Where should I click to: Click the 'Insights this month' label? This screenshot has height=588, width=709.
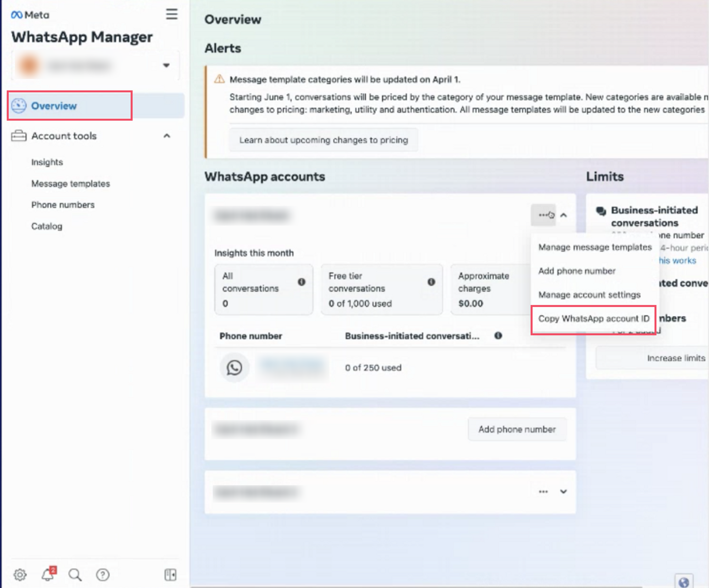(x=254, y=253)
